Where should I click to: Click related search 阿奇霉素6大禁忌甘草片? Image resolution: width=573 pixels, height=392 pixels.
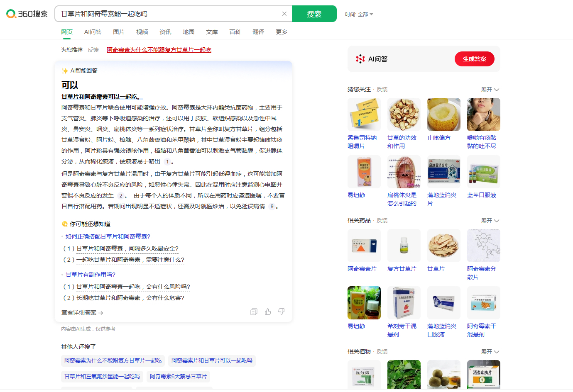coord(178,377)
